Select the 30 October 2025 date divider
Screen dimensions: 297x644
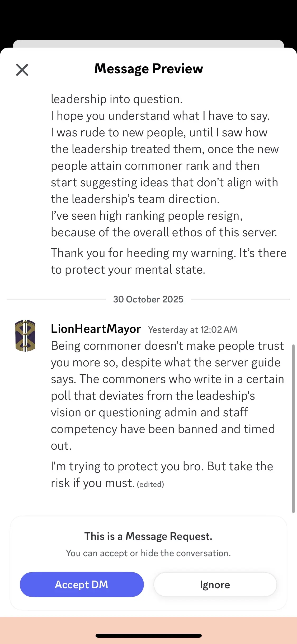pyautogui.click(x=148, y=299)
